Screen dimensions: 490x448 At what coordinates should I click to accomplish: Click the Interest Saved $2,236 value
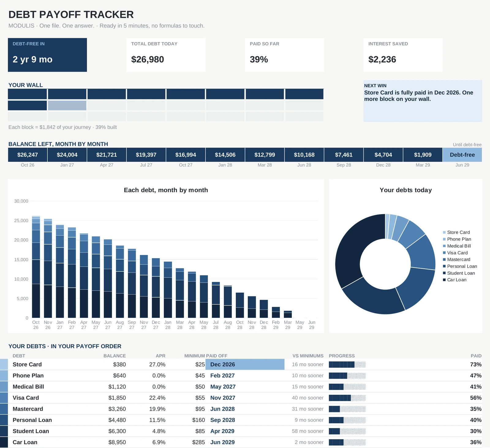click(382, 59)
